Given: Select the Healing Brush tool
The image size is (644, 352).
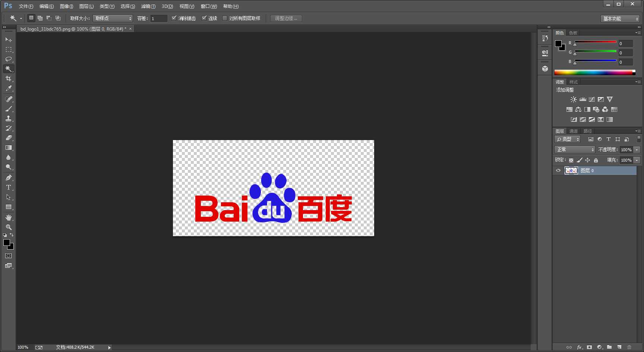Looking at the screenshot, I should click(x=9, y=99).
